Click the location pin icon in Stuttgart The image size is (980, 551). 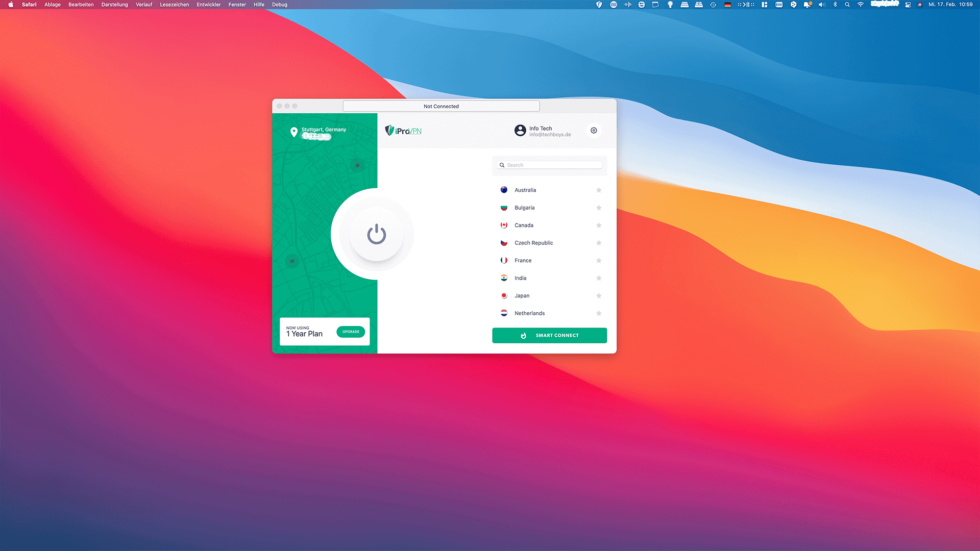[x=293, y=131]
